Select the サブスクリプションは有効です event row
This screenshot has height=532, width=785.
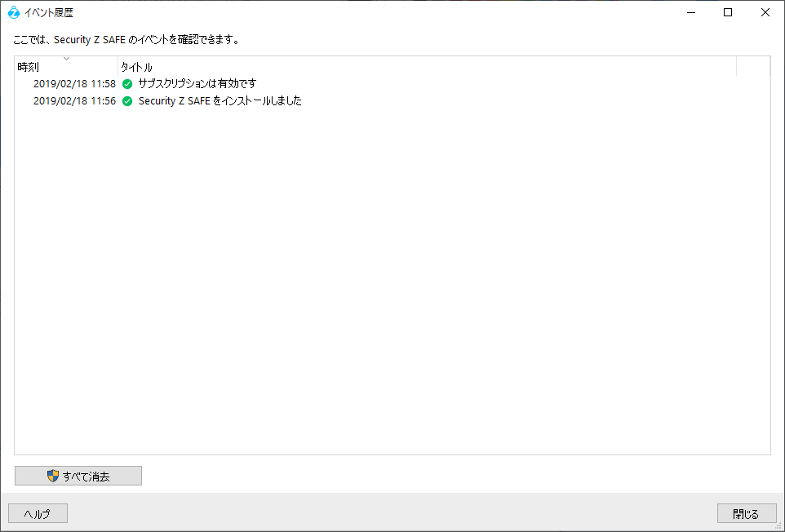coord(197,83)
